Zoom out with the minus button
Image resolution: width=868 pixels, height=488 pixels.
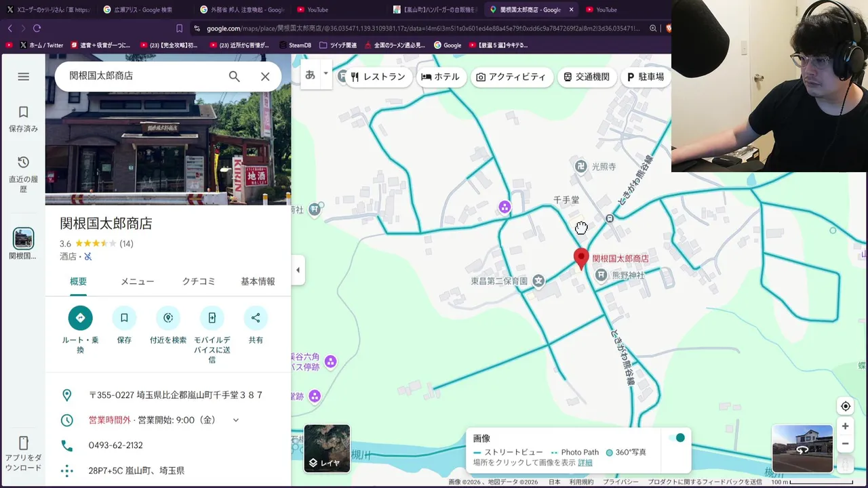coord(845,444)
